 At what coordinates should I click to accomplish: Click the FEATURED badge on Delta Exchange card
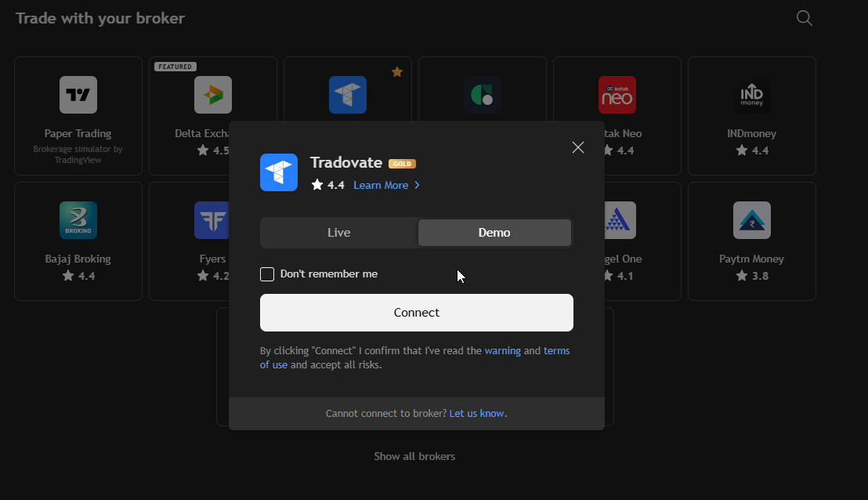tap(175, 67)
